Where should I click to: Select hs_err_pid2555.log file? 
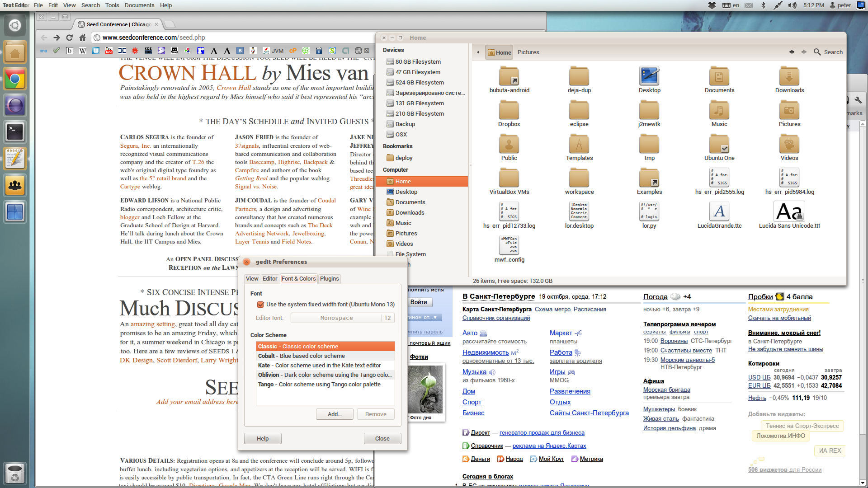pos(719,182)
